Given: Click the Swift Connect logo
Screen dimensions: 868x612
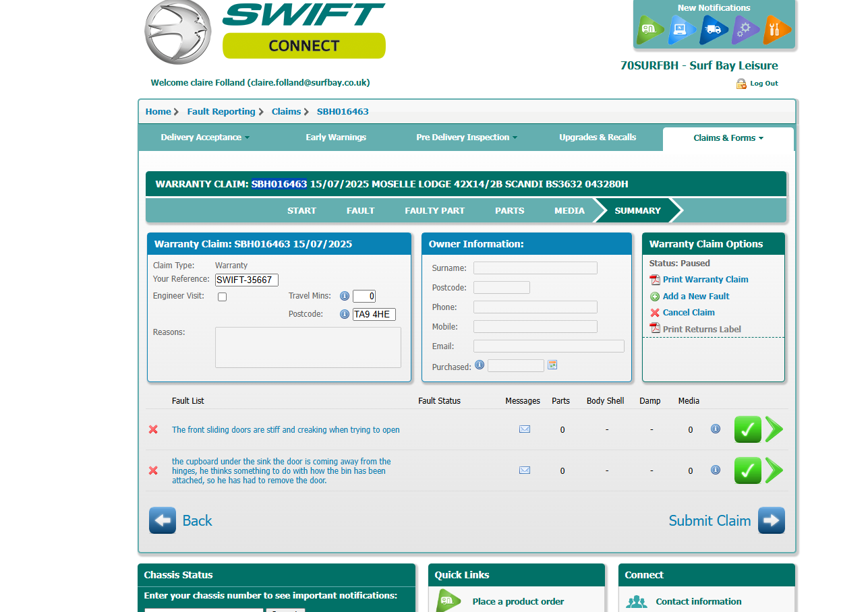Looking at the screenshot, I should pyautogui.click(x=264, y=32).
